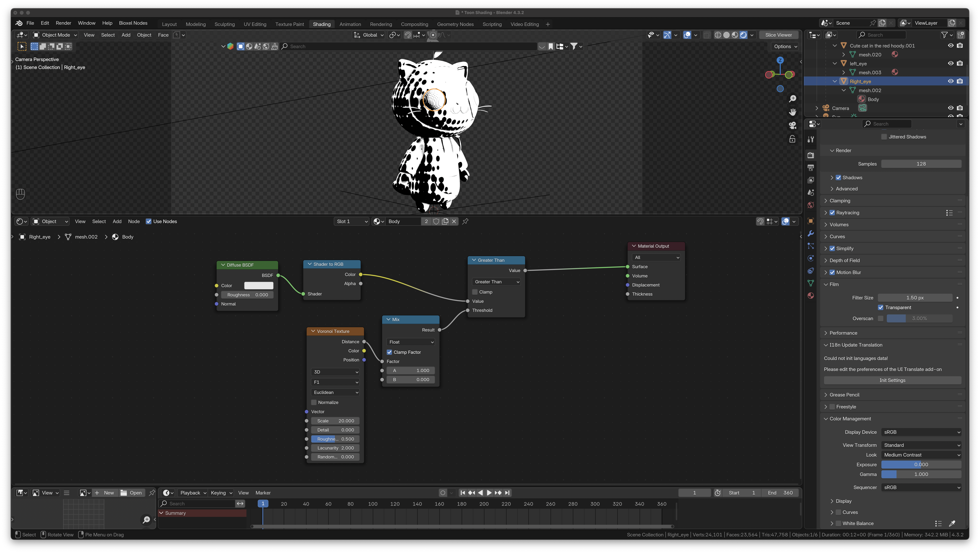This screenshot has height=553, width=980.
Task: Open the Modifiers properties wrench icon
Action: (811, 234)
